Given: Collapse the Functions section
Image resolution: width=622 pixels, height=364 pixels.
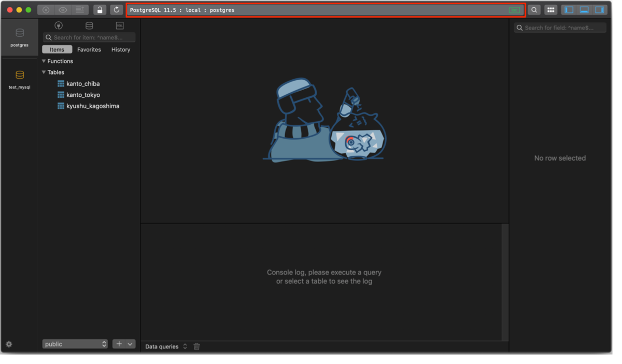Looking at the screenshot, I should click(x=44, y=61).
